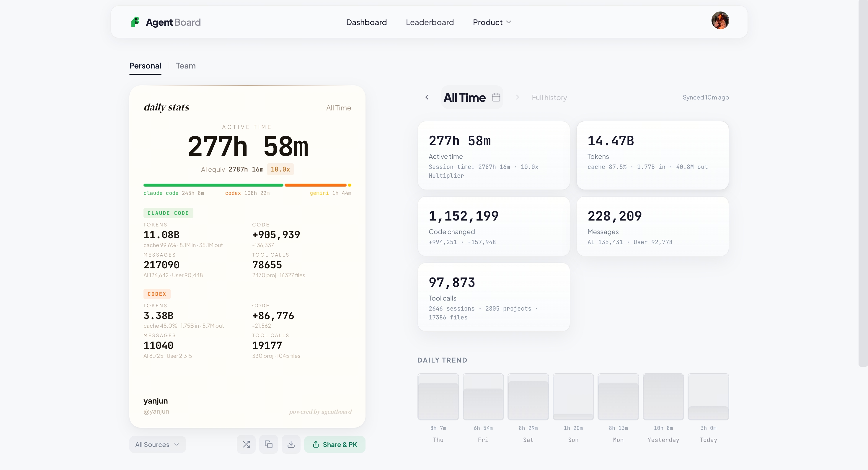The width and height of the screenshot is (868, 470).
Task: Click the Mon daily trend bar
Action: (618, 397)
